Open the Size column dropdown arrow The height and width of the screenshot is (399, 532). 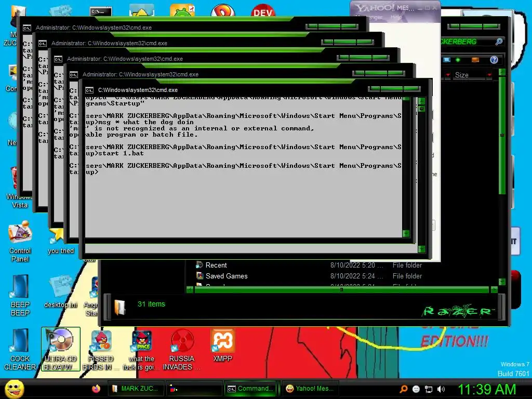pyautogui.click(x=489, y=75)
